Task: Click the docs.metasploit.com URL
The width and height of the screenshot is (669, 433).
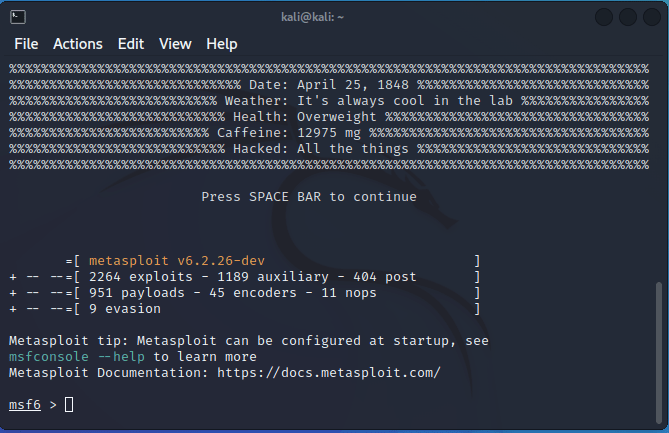Action: click(x=329, y=372)
